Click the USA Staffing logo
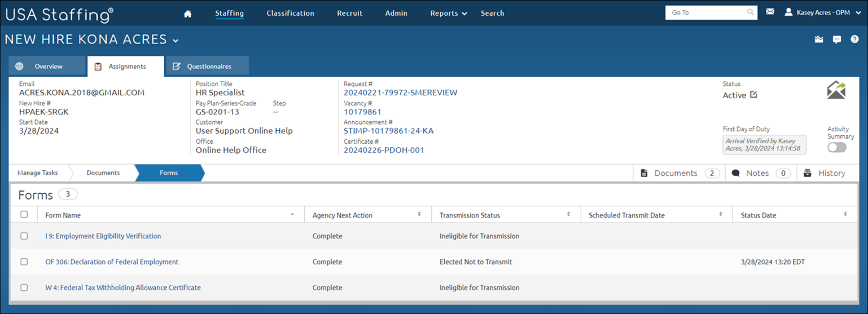Image resolution: width=868 pixels, height=314 pixels. click(x=59, y=14)
